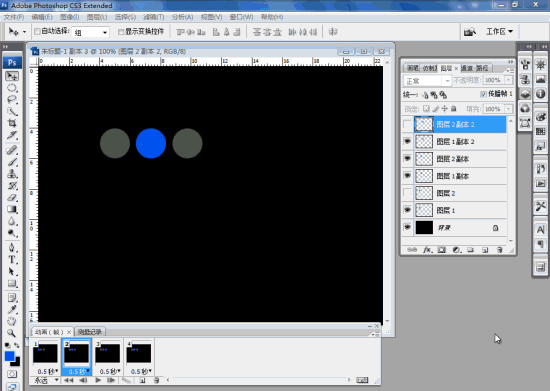
Task: Select the Elliptical Marquee tool
Action: pos(12,88)
